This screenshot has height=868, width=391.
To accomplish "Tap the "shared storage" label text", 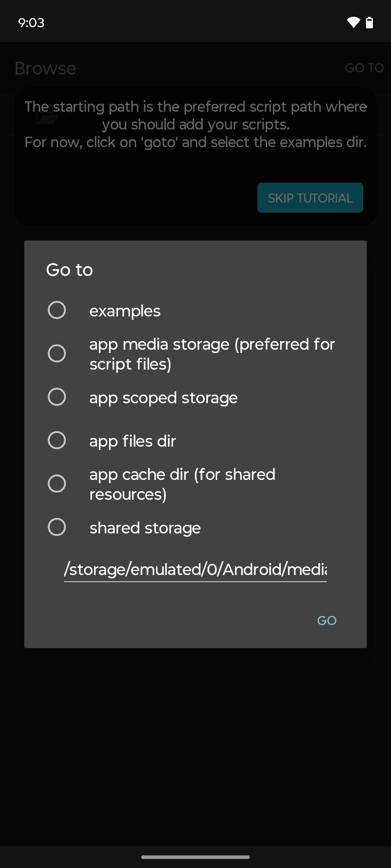I will [x=145, y=528].
